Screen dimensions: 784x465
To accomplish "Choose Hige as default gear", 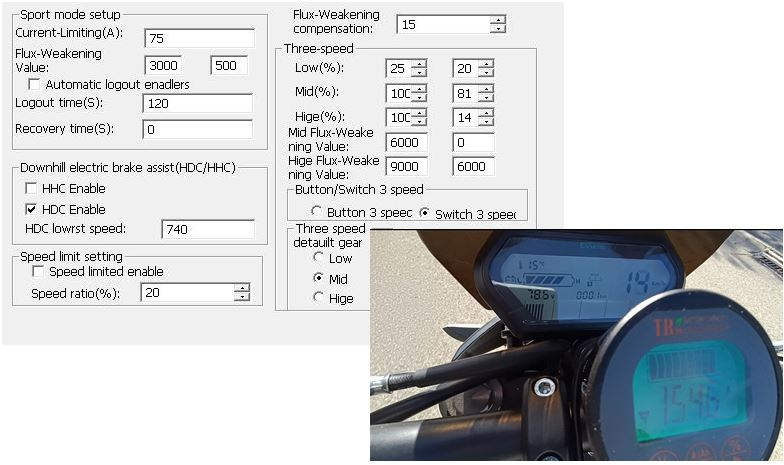I will 319,297.
